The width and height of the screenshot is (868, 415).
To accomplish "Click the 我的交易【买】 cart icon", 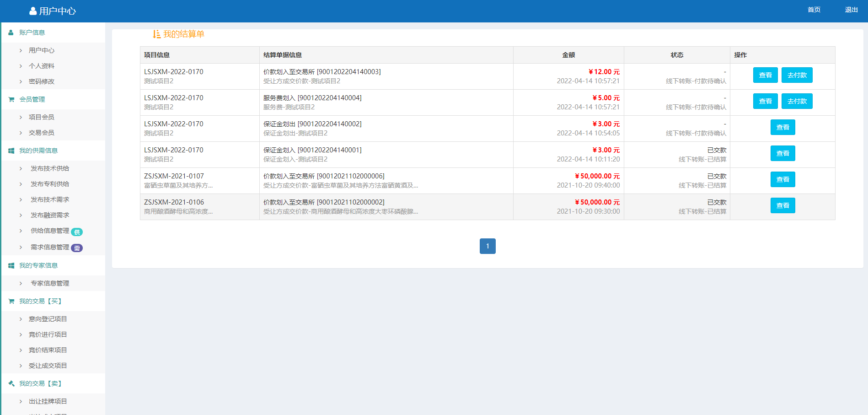I will 11,301.
